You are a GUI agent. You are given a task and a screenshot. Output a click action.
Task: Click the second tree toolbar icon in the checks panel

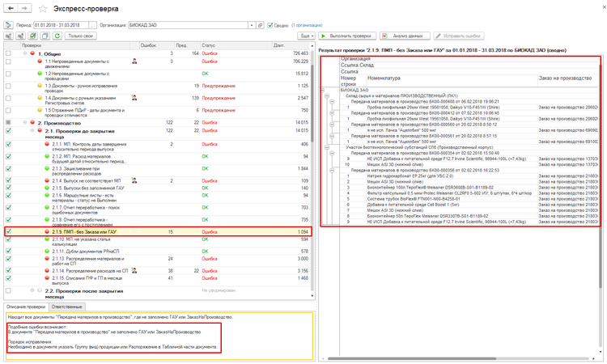[x=21, y=36]
